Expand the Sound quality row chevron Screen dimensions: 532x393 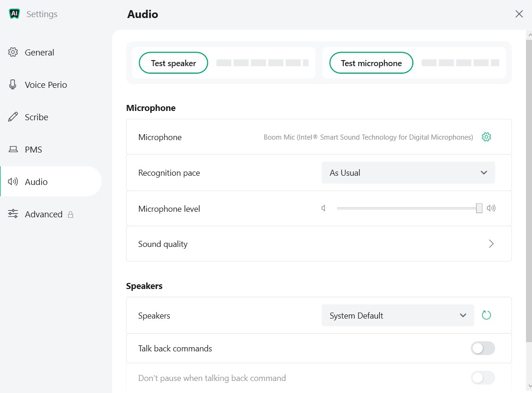click(491, 244)
